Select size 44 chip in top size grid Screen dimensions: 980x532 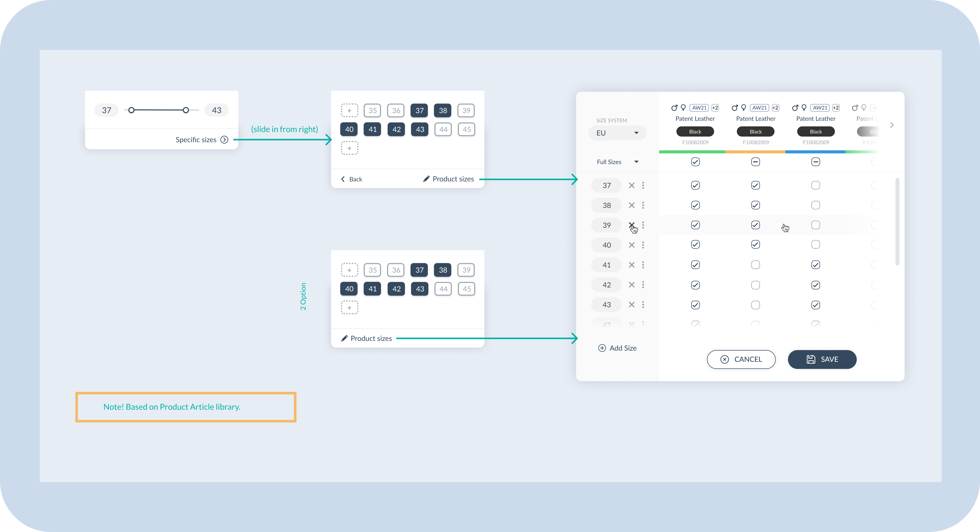443,129
